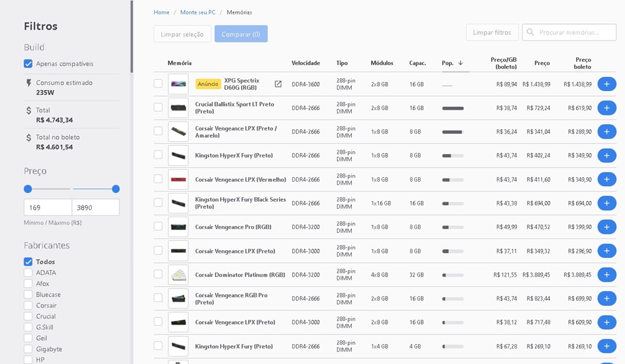625x364 pixels.
Task: Click the Procurar memórias search field
Action: click(x=569, y=32)
